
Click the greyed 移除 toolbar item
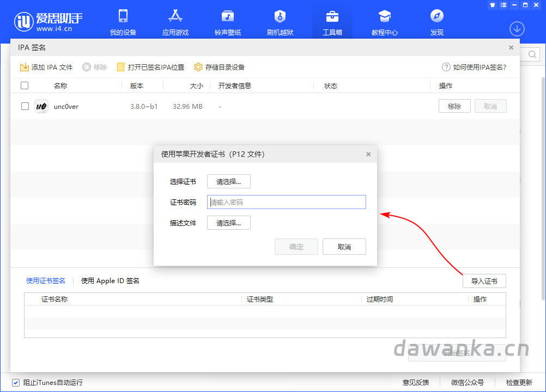coord(94,67)
